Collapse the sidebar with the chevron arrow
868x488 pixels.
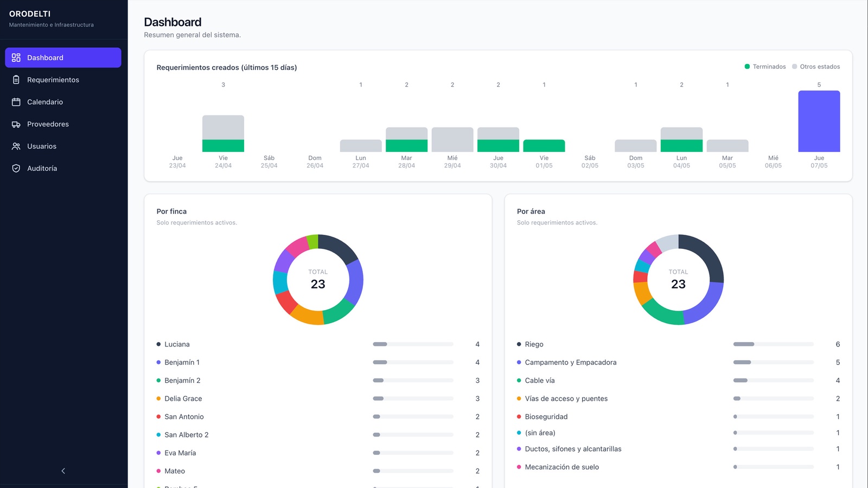tap(63, 471)
